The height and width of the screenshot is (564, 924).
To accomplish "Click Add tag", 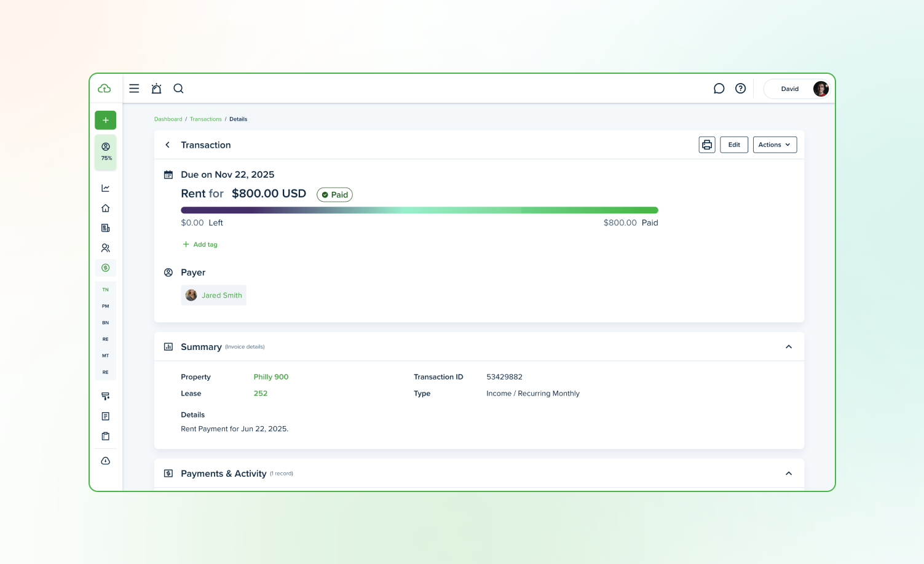I will (200, 245).
